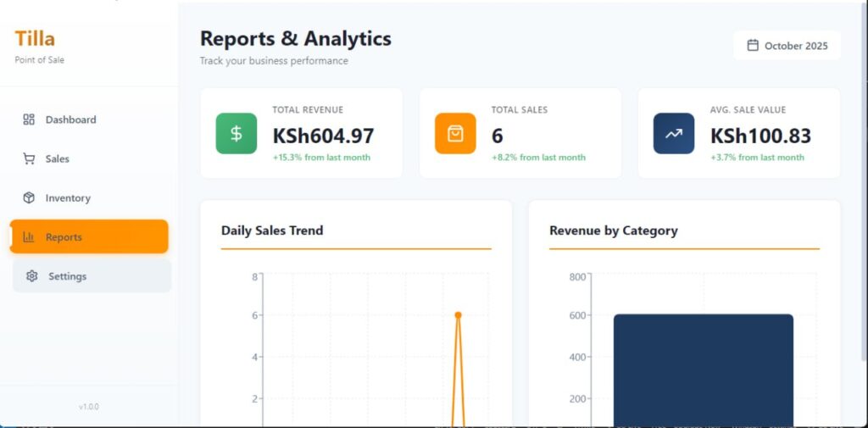Click the orange shopping bag sales icon

click(x=455, y=134)
